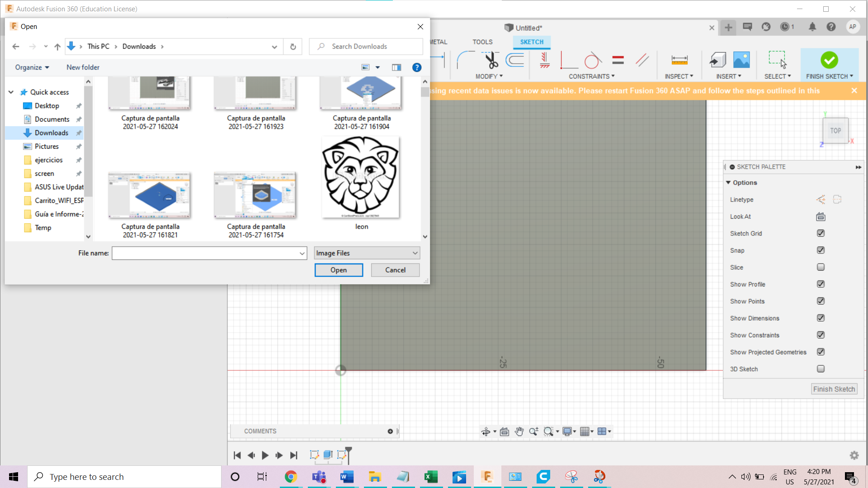Select the Sketch Dimension ruler icon
The image size is (868, 488).
pyautogui.click(x=679, y=60)
